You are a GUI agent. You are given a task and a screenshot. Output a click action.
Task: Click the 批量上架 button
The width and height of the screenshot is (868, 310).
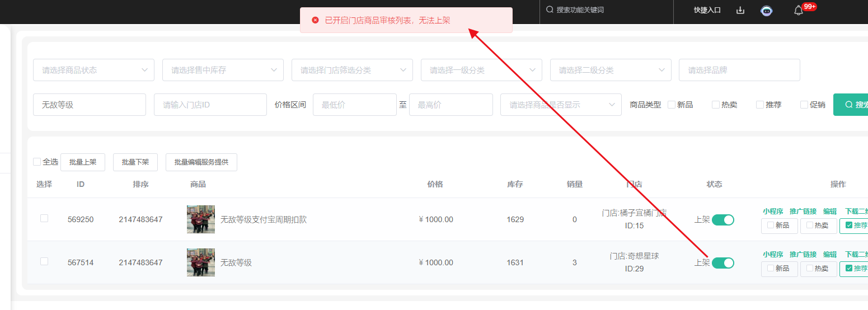[83, 162]
